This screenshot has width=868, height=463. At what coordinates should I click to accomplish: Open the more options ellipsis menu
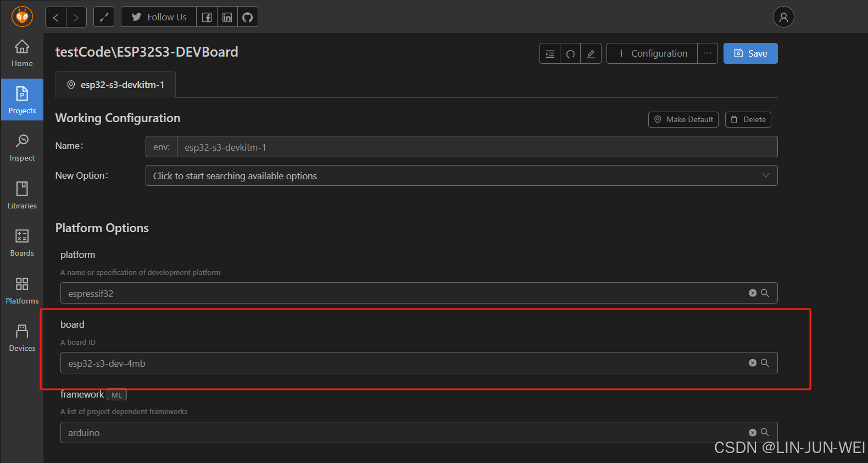tap(708, 53)
